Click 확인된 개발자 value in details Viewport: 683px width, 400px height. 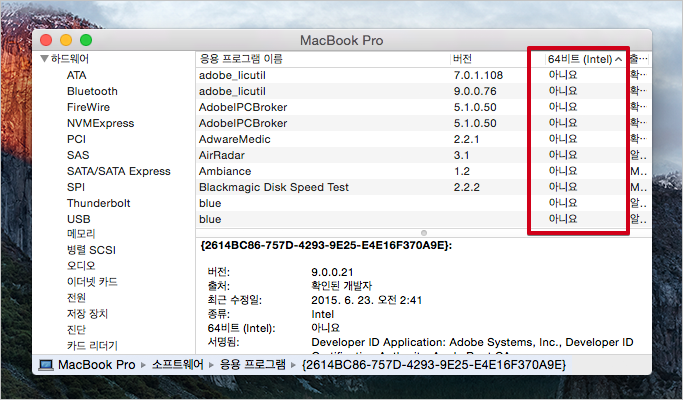[x=342, y=286]
